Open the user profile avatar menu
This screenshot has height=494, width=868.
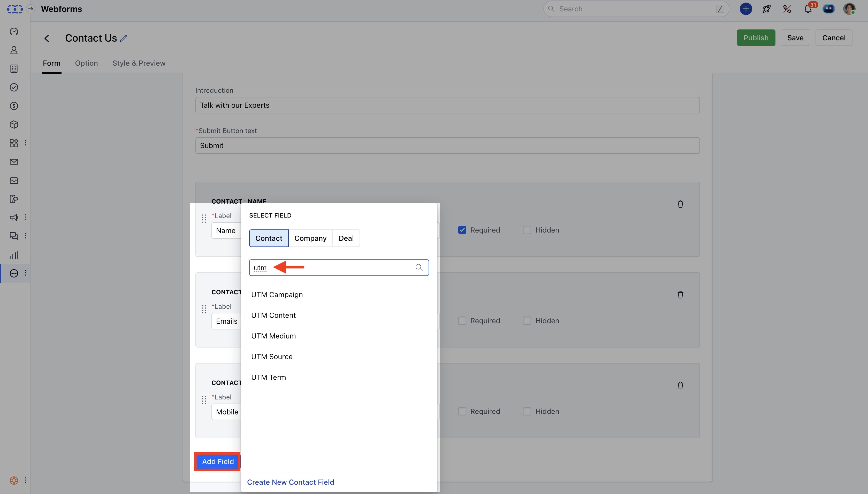[849, 9]
